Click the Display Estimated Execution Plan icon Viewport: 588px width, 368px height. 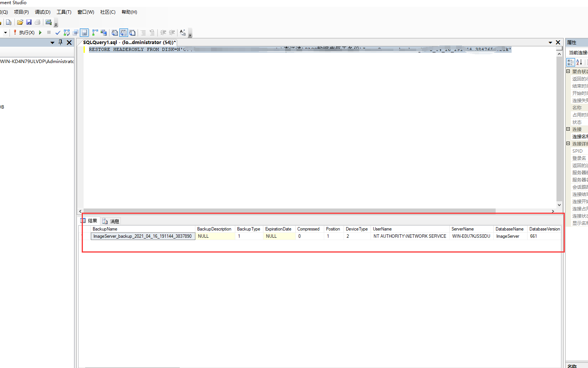tap(67, 33)
